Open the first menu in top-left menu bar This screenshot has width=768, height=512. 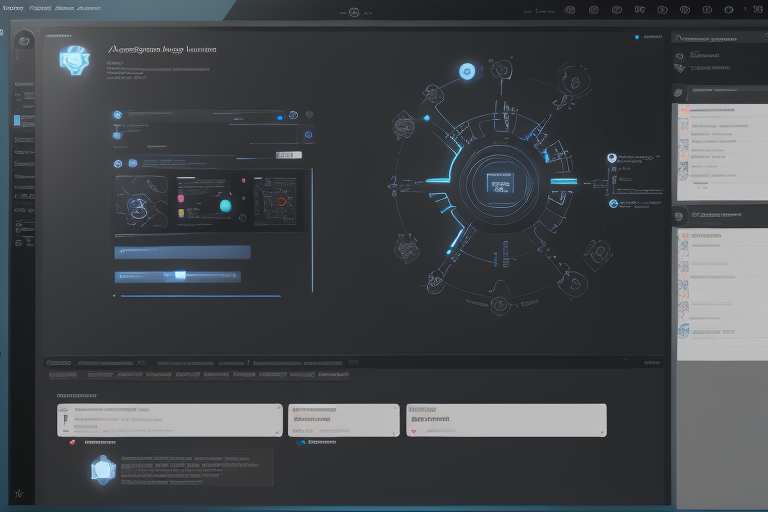coord(13,6)
